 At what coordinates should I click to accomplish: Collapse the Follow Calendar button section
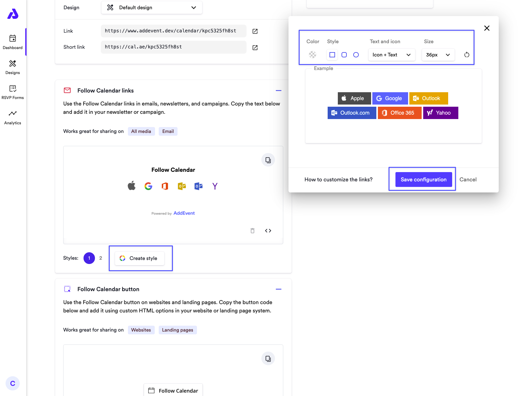click(279, 289)
